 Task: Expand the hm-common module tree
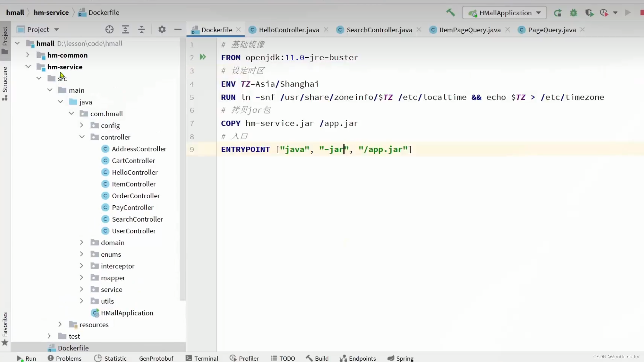pyautogui.click(x=27, y=55)
